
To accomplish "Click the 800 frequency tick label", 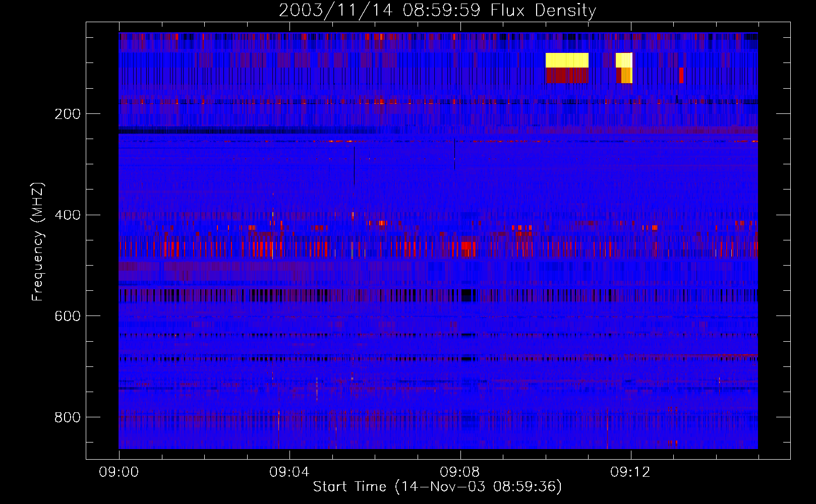I will click(68, 417).
